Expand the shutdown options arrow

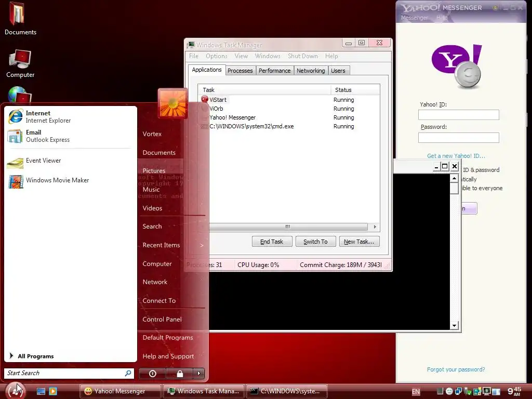click(199, 374)
